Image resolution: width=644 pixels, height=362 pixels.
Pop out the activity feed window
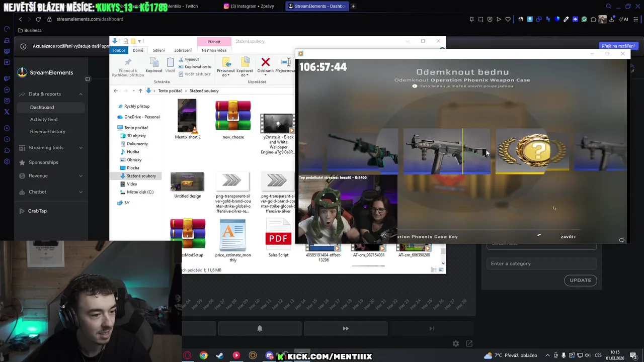pyautogui.click(x=469, y=343)
